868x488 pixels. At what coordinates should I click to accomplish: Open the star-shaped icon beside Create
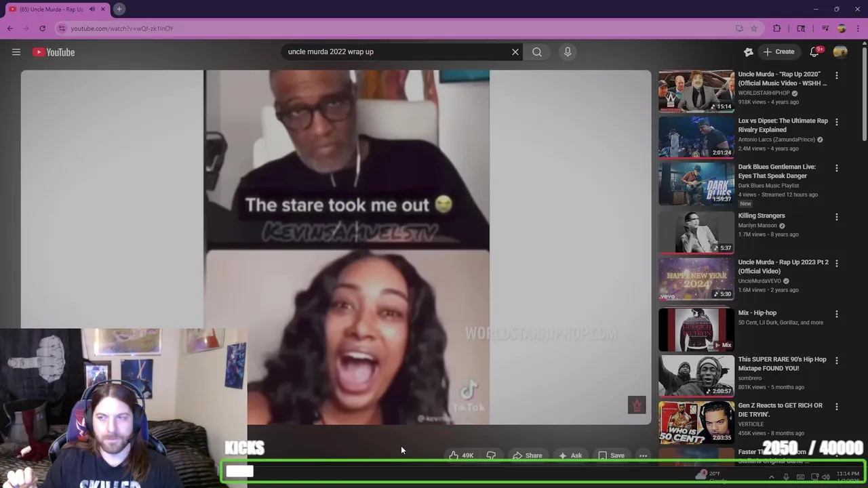point(749,52)
